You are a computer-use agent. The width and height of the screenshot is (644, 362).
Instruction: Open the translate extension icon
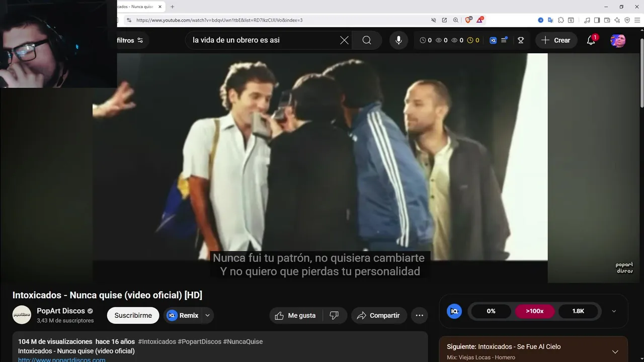tap(550, 20)
